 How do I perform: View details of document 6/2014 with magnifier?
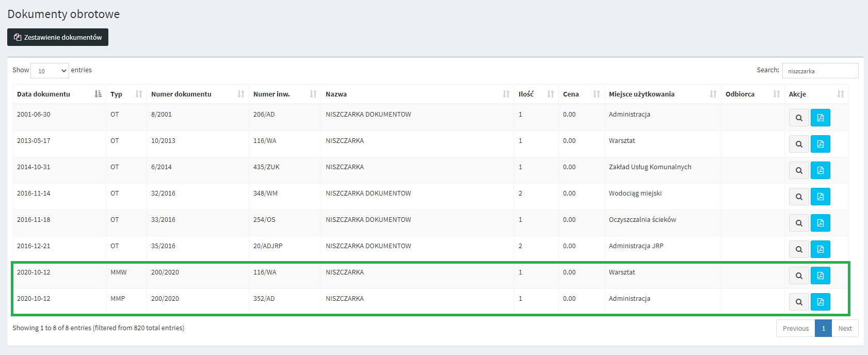[799, 171]
